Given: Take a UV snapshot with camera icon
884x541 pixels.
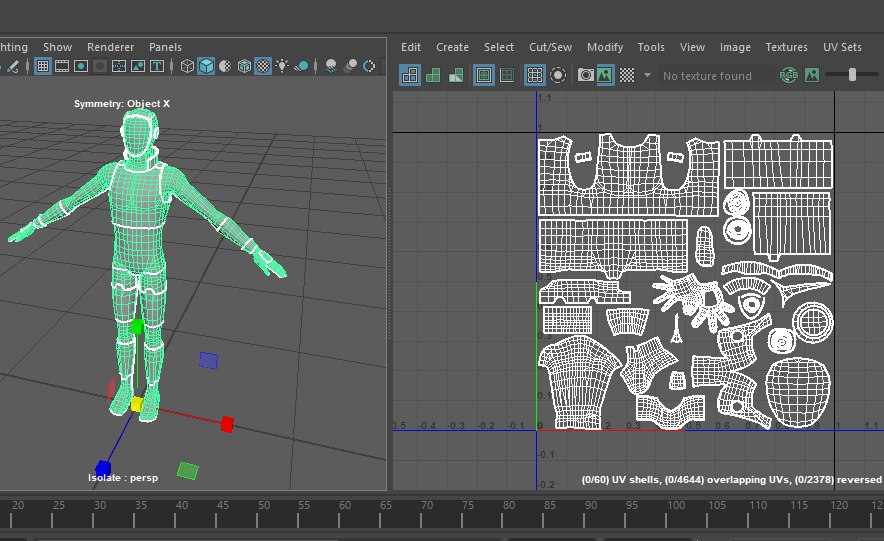Looking at the screenshot, I should pyautogui.click(x=586, y=75).
